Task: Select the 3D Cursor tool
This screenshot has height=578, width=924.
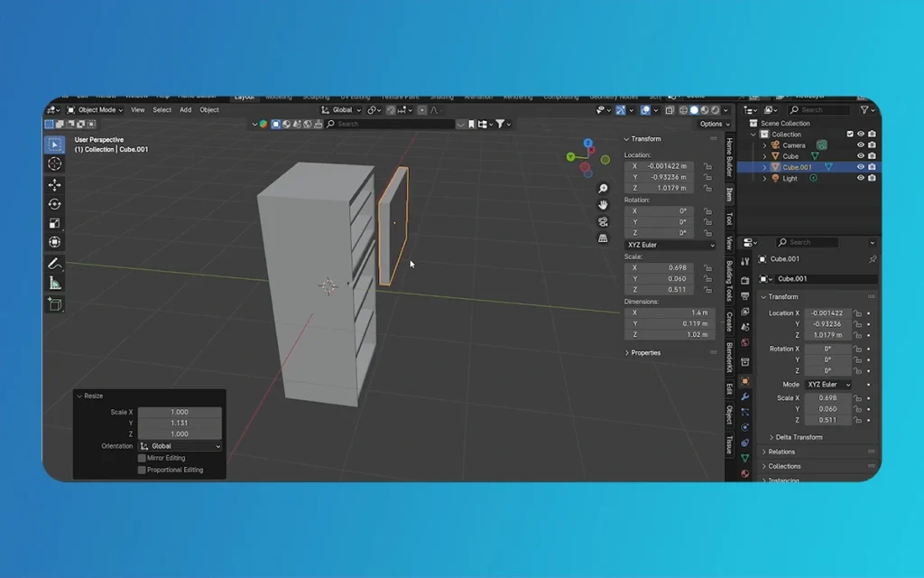Action: (55, 163)
